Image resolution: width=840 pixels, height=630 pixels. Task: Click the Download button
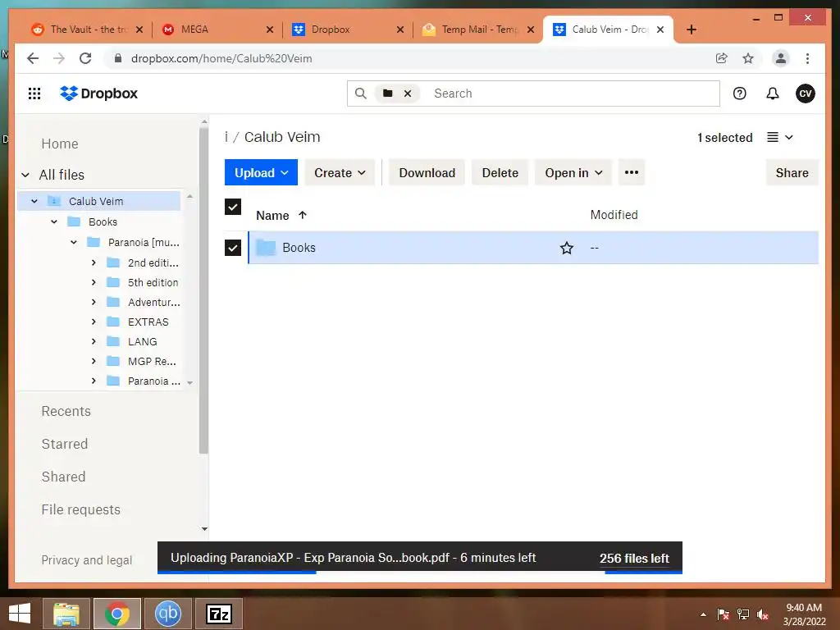click(427, 172)
